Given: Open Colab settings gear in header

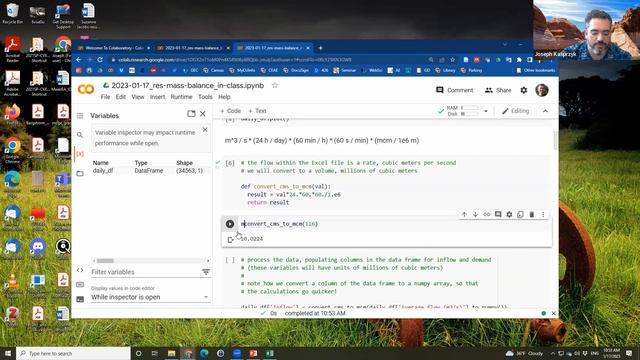Looking at the screenshot, I should click(x=524, y=90).
